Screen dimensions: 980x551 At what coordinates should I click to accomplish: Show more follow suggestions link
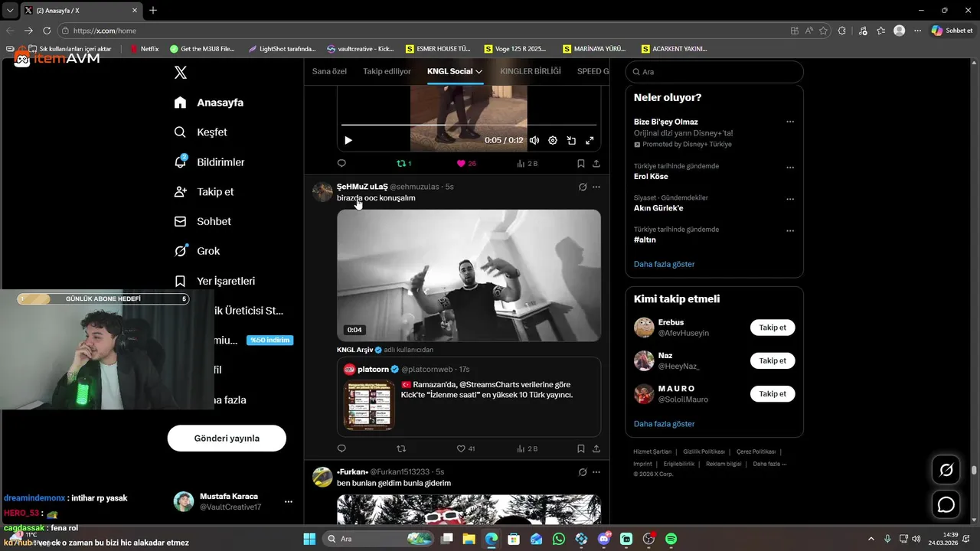pos(664,424)
